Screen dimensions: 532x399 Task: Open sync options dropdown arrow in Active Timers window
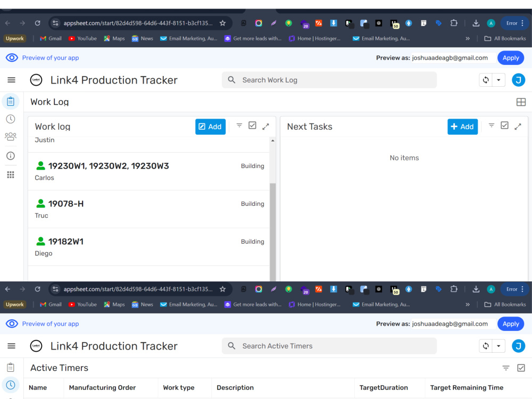[x=499, y=346]
